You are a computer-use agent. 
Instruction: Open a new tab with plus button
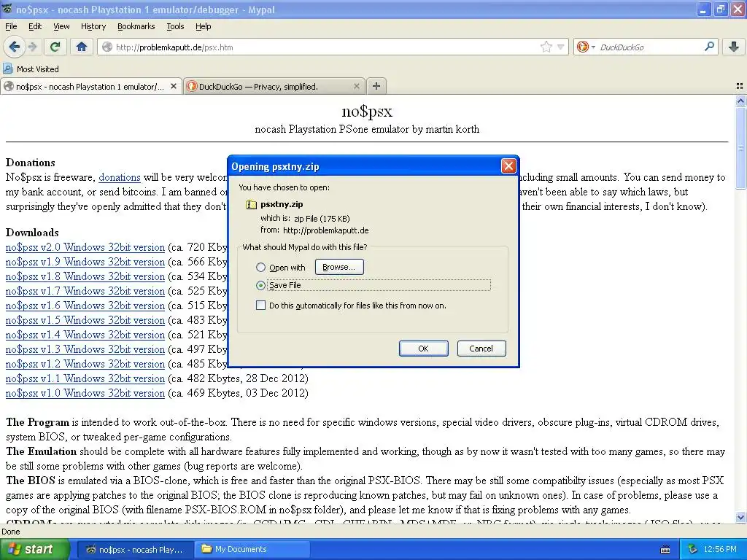(376, 86)
